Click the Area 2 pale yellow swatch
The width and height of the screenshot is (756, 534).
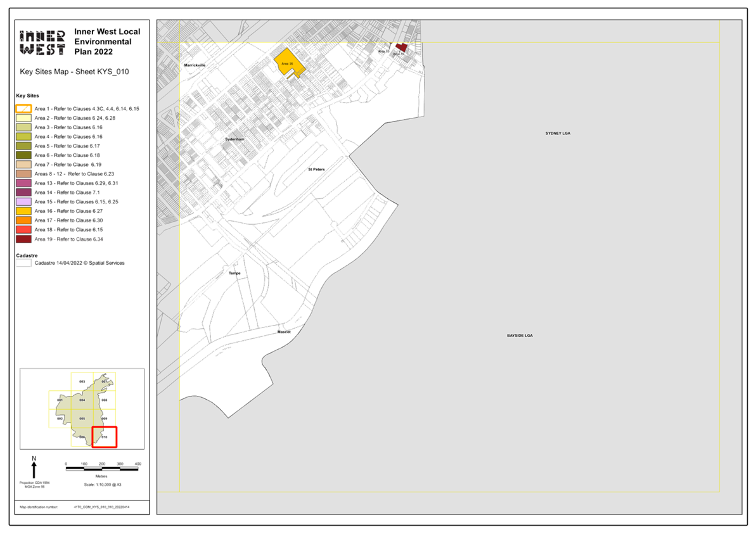(23, 118)
